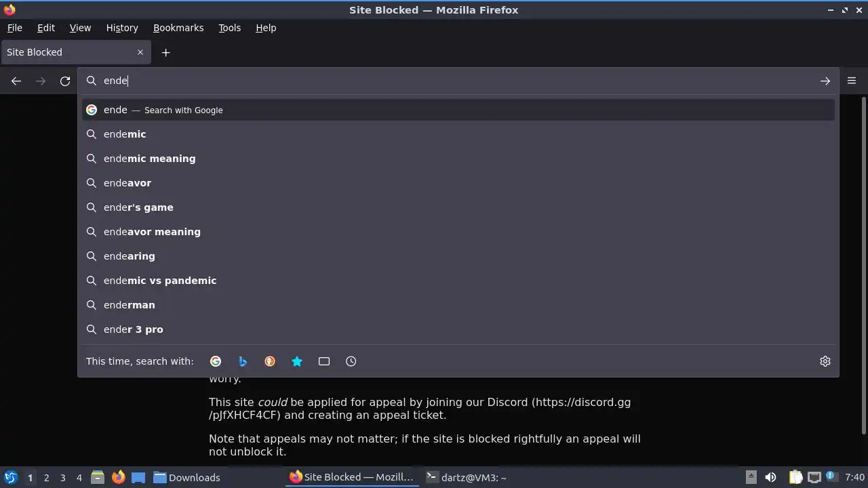Viewport: 868px width, 488px height.
Task: Search in Bookmarks using the star icon
Action: 297,361
